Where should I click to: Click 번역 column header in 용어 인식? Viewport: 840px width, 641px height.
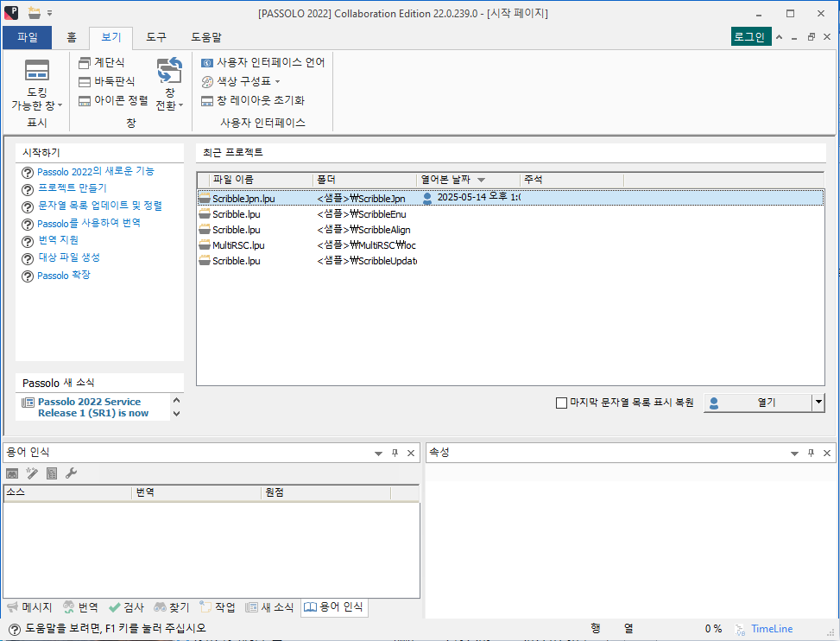pyautogui.click(x=197, y=492)
